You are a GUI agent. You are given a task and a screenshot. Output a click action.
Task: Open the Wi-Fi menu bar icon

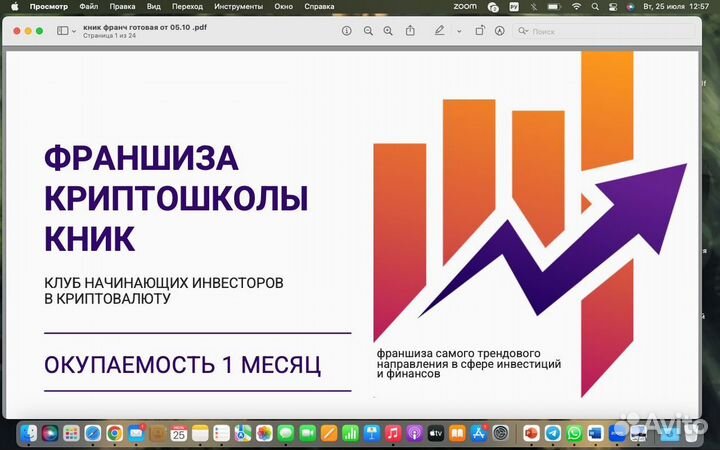click(577, 6)
